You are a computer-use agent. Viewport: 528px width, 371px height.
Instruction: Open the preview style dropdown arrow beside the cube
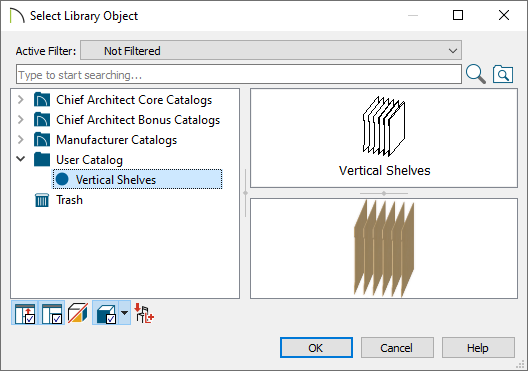pos(125,313)
